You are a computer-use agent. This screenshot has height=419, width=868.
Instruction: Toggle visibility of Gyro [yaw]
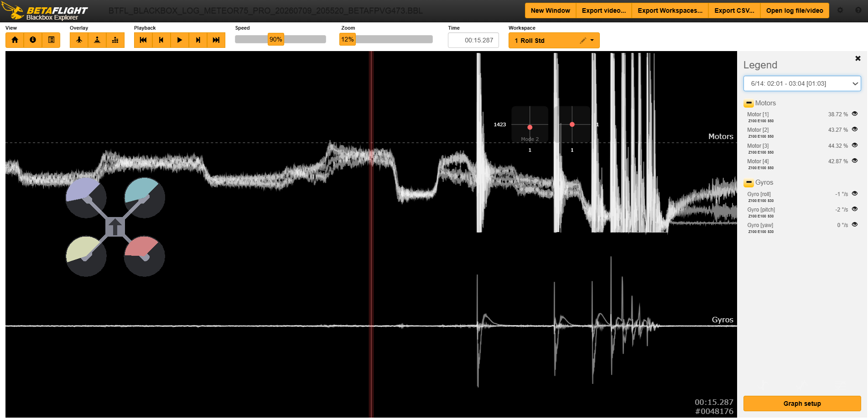[x=855, y=225]
